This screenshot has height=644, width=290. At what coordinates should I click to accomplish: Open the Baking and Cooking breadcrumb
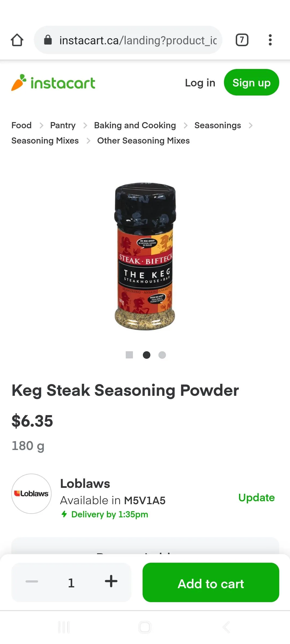135,125
